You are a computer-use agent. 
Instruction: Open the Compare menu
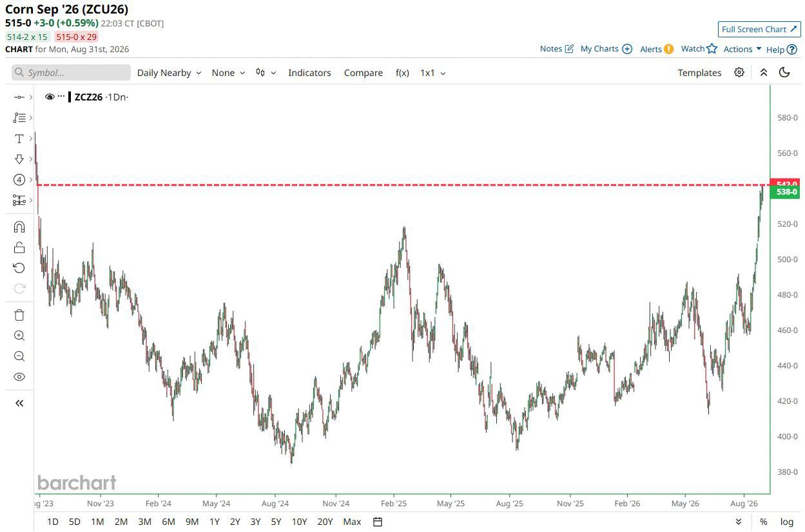point(364,73)
